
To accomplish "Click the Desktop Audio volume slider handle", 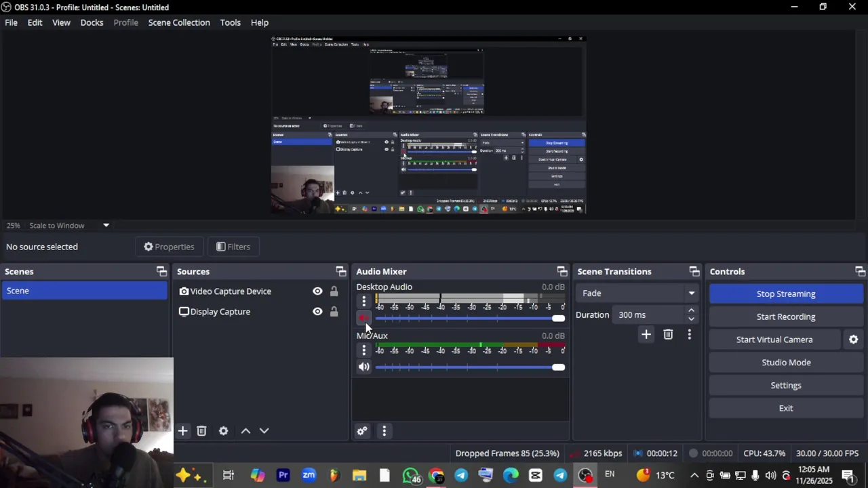I will tap(558, 319).
